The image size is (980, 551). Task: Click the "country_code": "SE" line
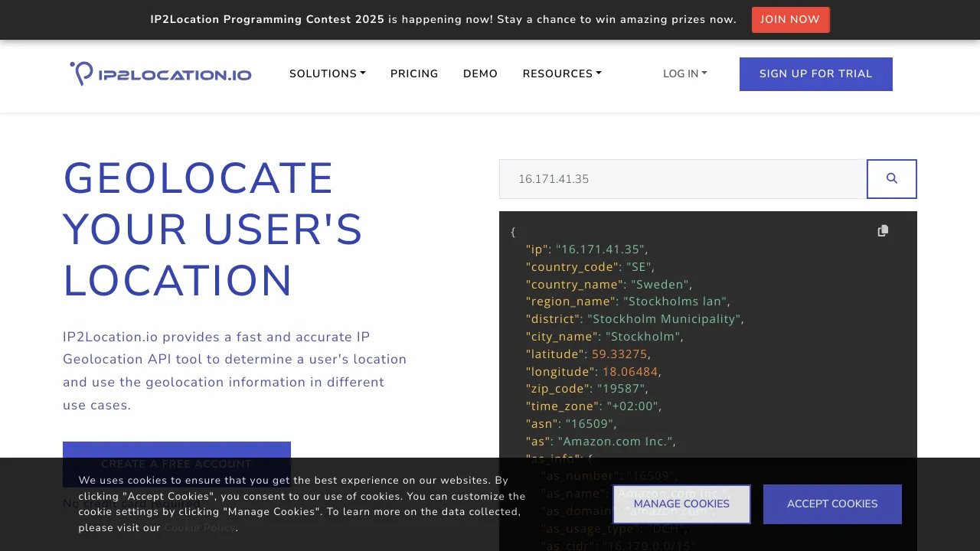click(590, 266)
